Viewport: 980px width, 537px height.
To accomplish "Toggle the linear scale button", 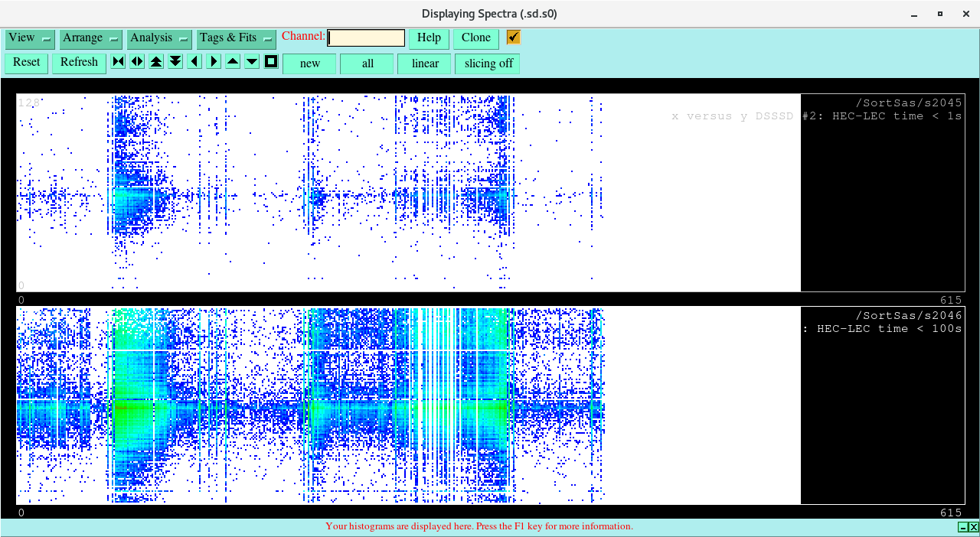I will click(425, 63).
